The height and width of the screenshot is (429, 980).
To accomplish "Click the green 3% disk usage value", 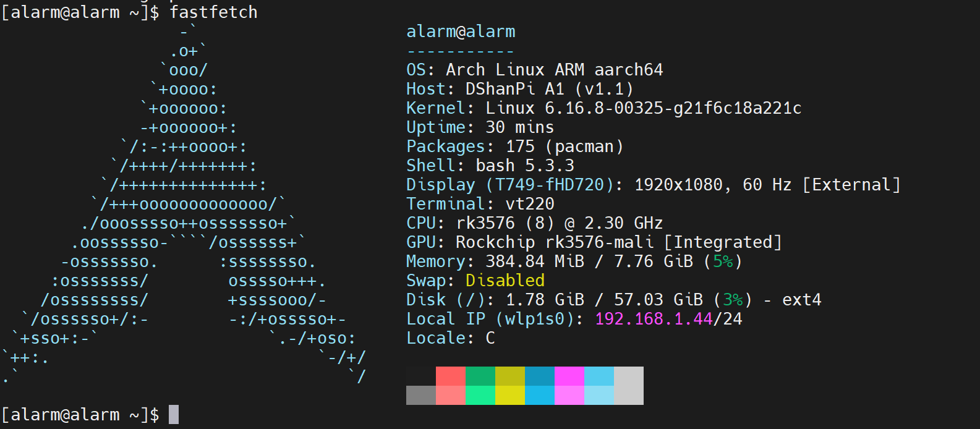I will tap(733, 300).
